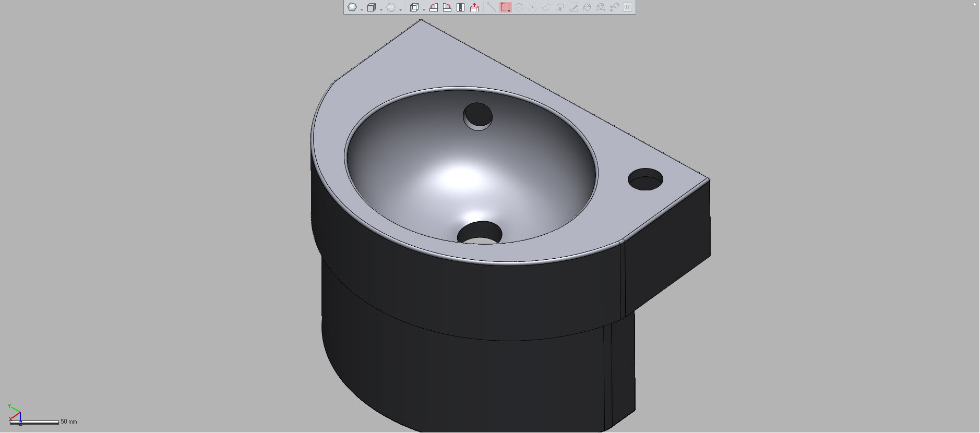Click the XYZ axis triad indicator
The width and height of the screenshot is (980, 433).
[15, 414]
